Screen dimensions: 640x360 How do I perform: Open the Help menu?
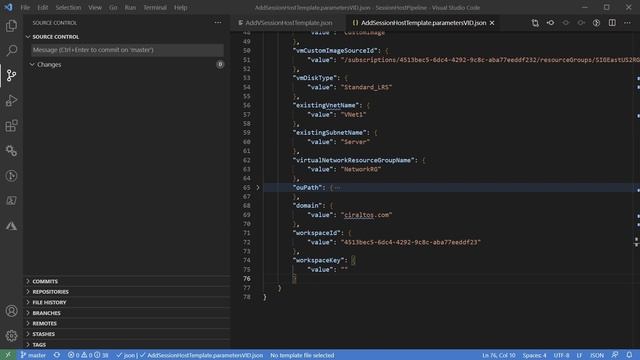[x=180, y=7]
